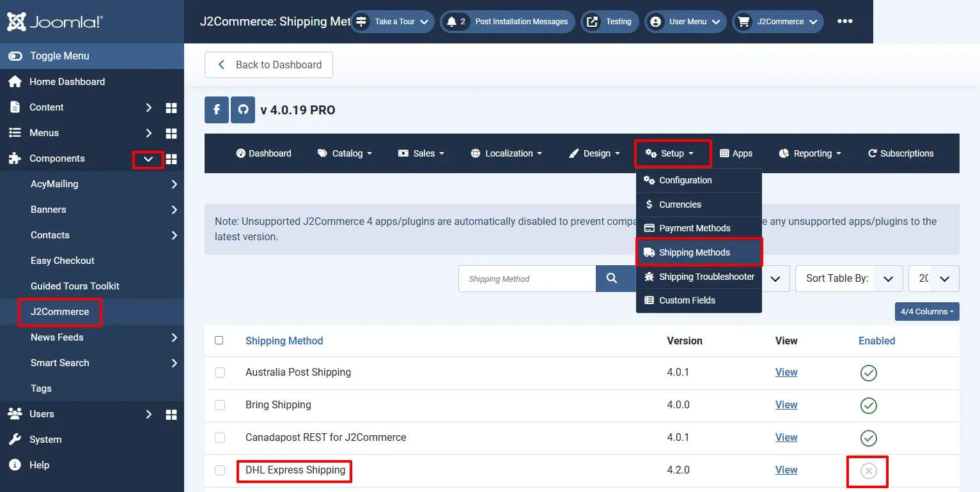This screenshot has width=980, height=492.
Task: Click the Joomla logo
Action: pos(54,22)
